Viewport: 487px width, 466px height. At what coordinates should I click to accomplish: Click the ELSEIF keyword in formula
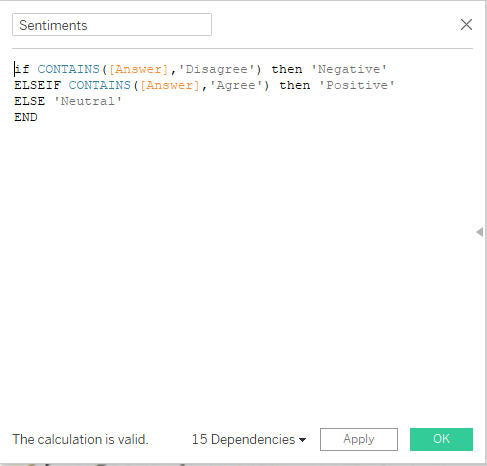pos(37,85)
